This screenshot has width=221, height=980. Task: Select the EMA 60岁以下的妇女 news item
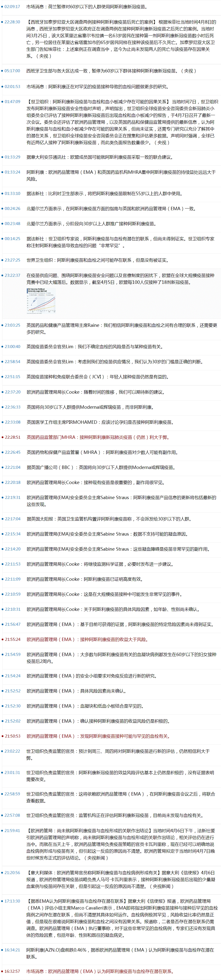click(122, 658)
